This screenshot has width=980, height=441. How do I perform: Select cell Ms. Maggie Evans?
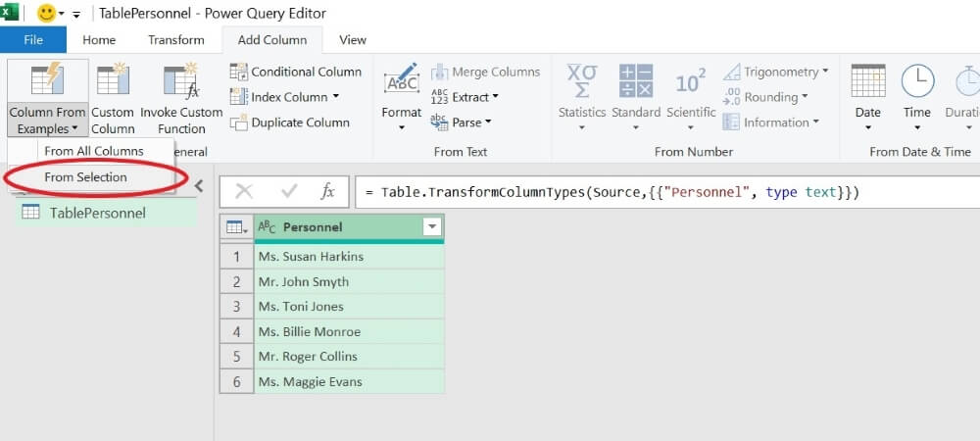point(349,381)
